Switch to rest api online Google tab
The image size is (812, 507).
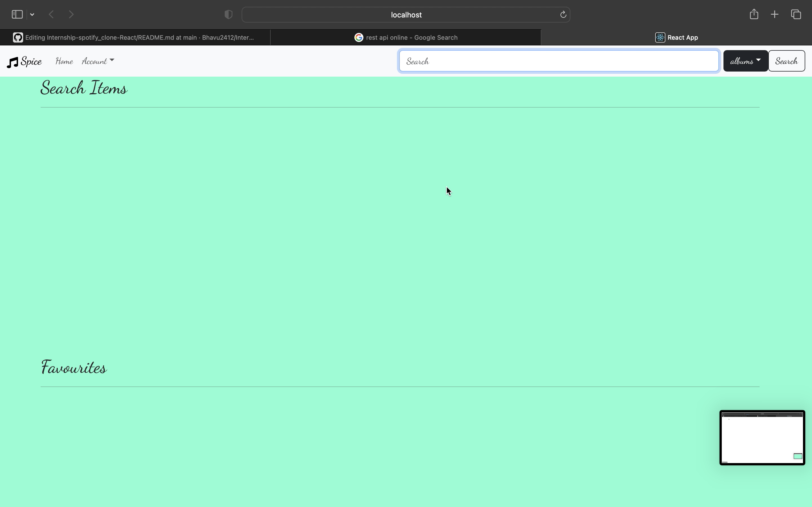406,37
